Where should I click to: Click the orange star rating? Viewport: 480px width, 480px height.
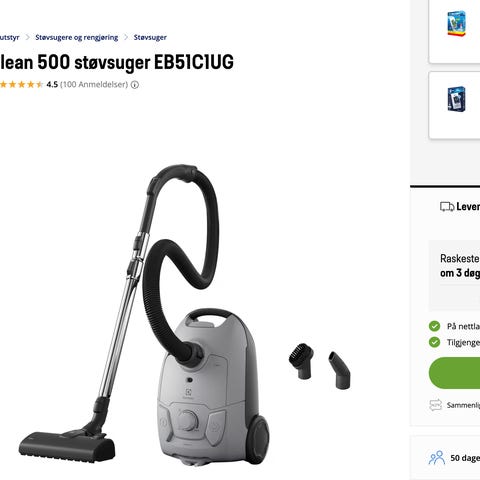click(x=21, y=84)
